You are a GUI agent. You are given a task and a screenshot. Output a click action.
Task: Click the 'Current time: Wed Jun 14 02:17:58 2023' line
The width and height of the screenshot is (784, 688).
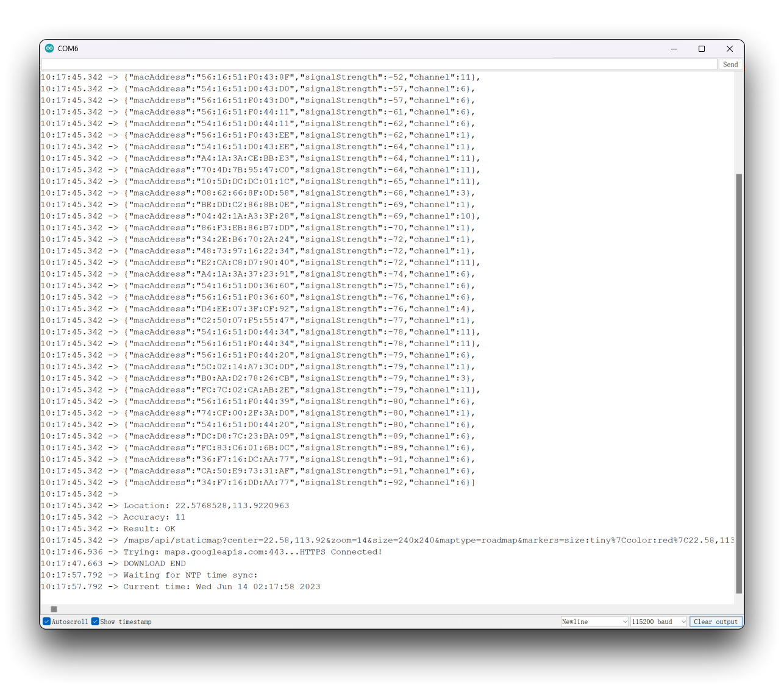[x=180, y=587]
